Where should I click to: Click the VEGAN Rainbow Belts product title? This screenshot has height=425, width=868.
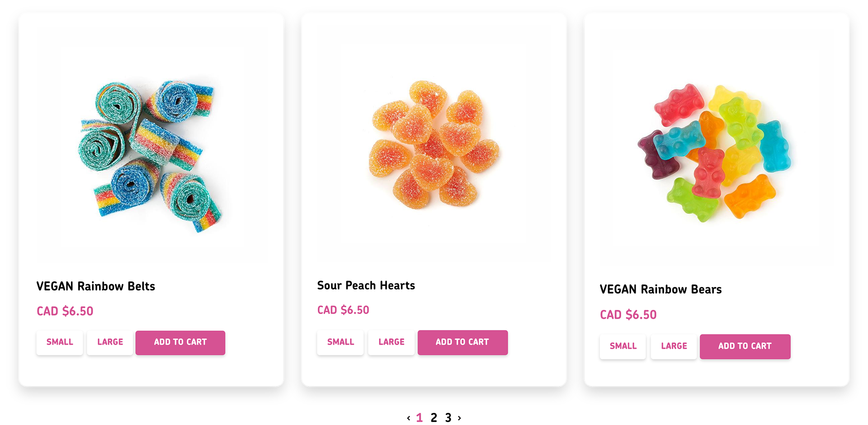96,286
